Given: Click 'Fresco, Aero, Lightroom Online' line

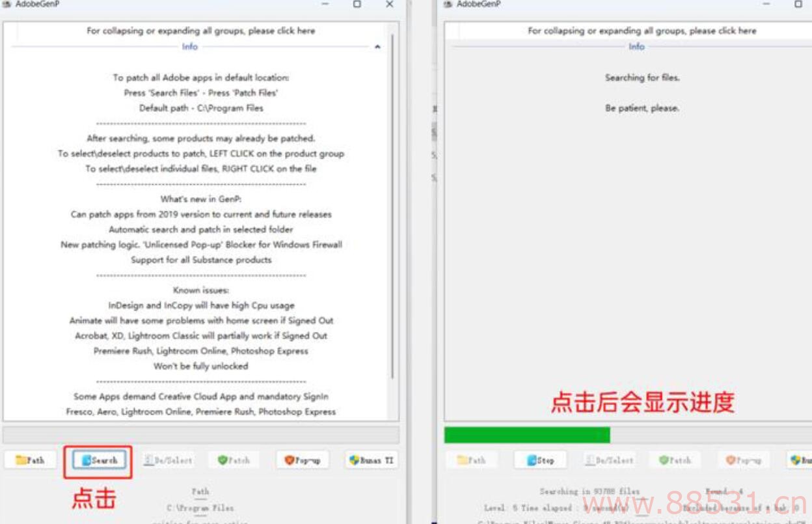Looking at the screenshot, I should (x=201, y=411).
